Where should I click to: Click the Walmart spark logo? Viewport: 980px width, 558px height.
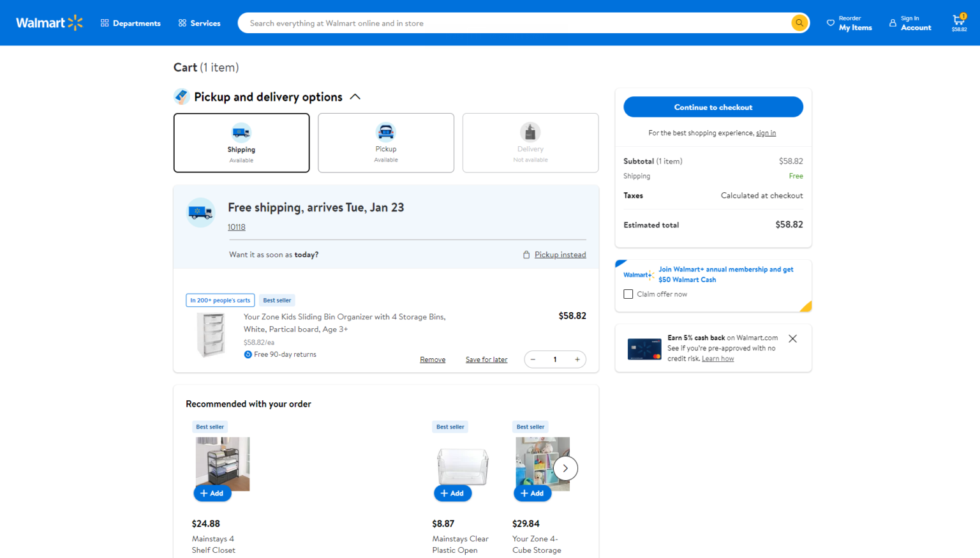pyautogui.click(x=76, y=22)
